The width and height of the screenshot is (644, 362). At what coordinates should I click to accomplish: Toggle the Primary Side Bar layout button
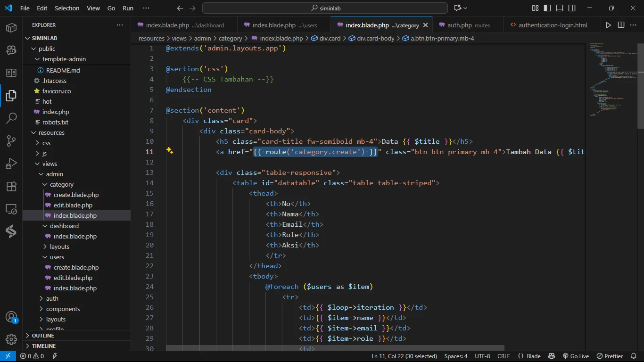pyautogui.click(x=547, y=8)
